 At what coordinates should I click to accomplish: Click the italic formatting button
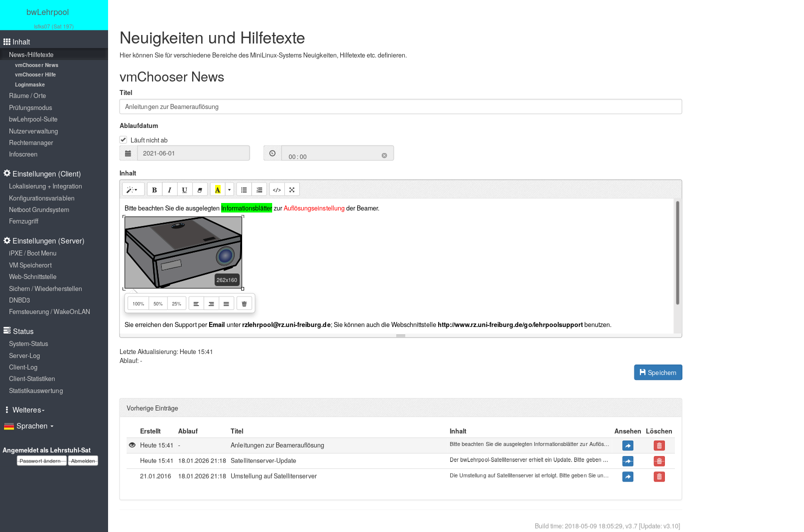pos(170,190)
